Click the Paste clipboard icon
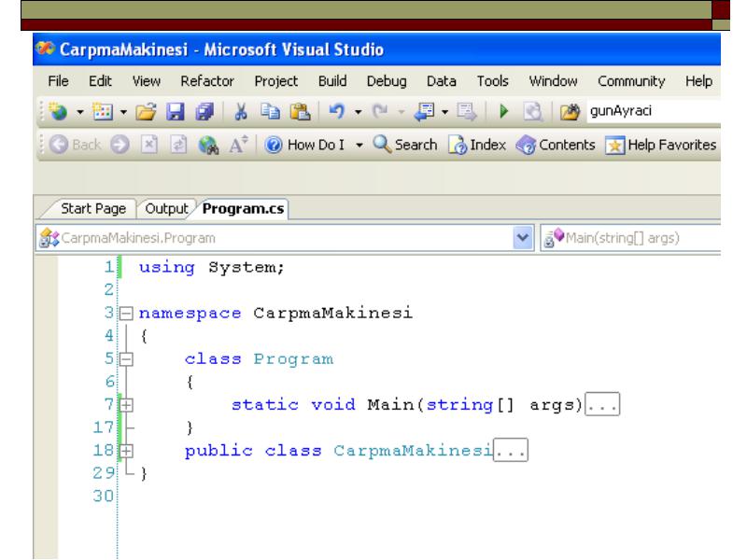The width and height of the screenshot is (747, 560). tap(300, 112)
